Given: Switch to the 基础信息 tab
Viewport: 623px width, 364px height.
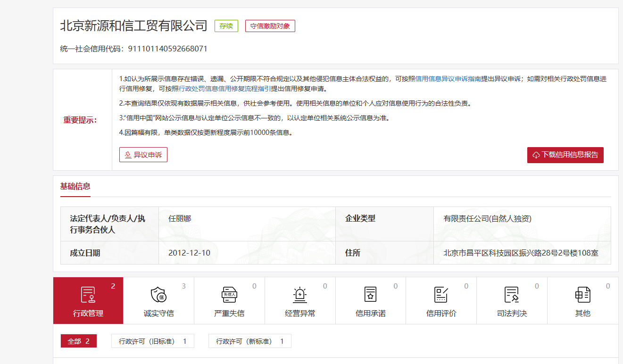Looking at the screenshot, I should 75,186.
